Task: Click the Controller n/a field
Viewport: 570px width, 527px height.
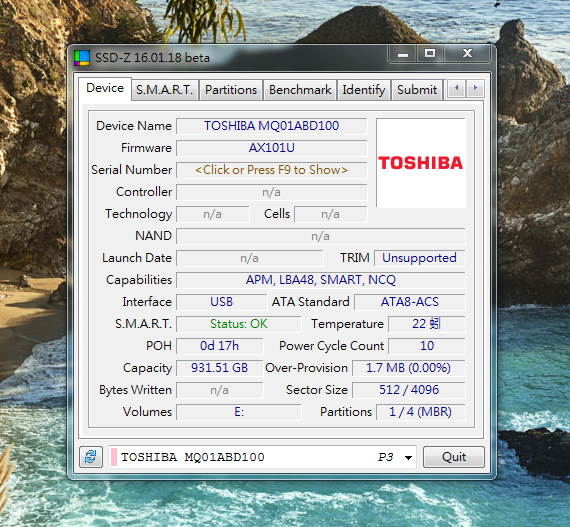Action: [x=272, y=192]
